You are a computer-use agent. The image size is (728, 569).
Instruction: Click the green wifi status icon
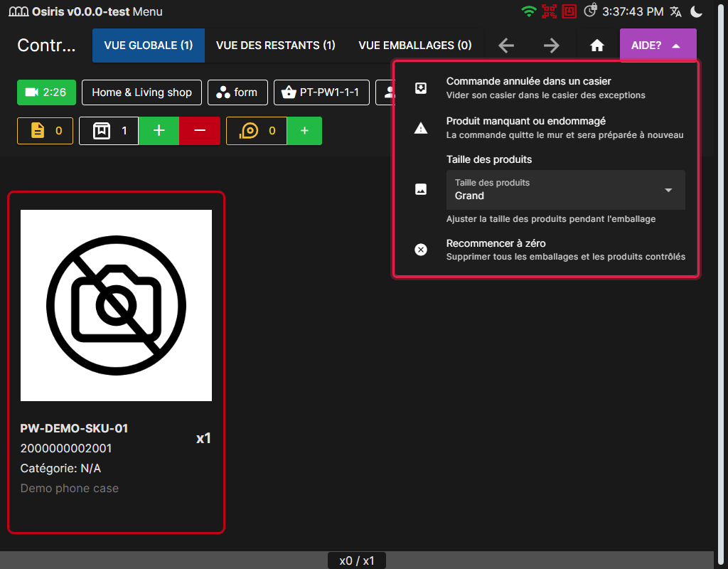(528, 11)
